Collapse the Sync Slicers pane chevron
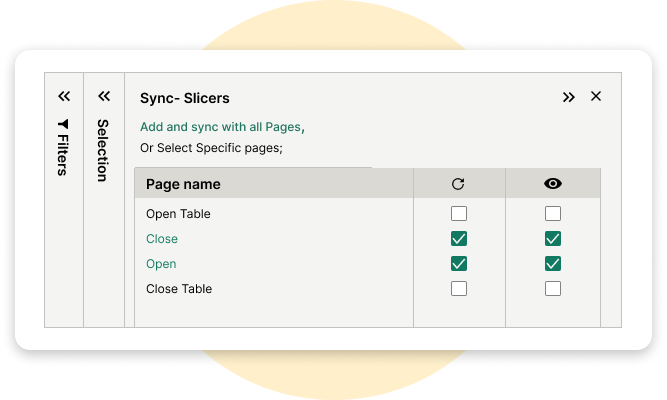The width and height of the screenshot is (667, 400). point(569,97)
